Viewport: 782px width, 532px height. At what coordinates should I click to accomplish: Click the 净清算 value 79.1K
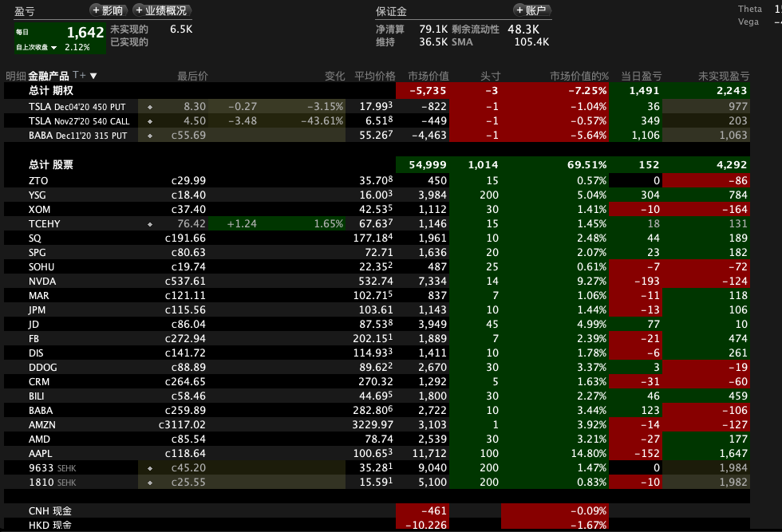433,30
